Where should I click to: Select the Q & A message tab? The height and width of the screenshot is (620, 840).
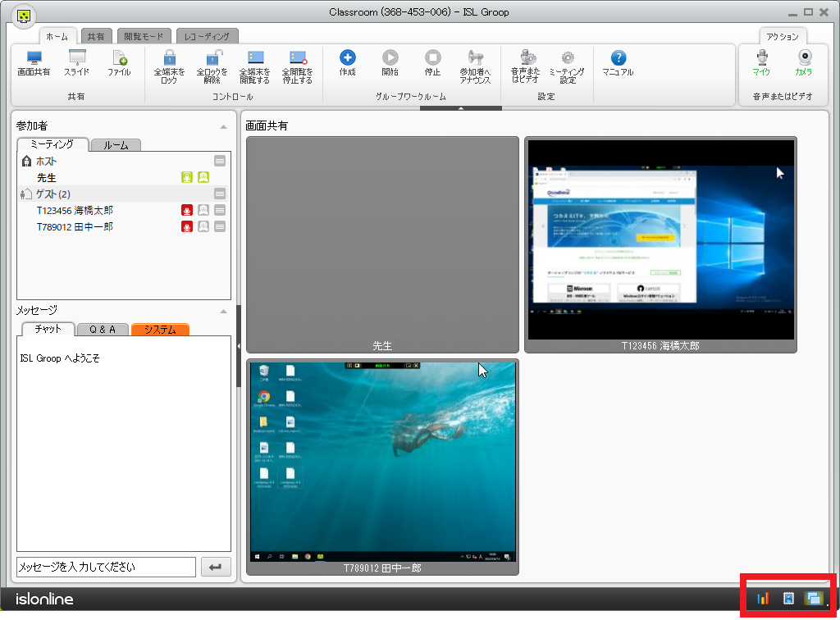click(x=103, y=330)
